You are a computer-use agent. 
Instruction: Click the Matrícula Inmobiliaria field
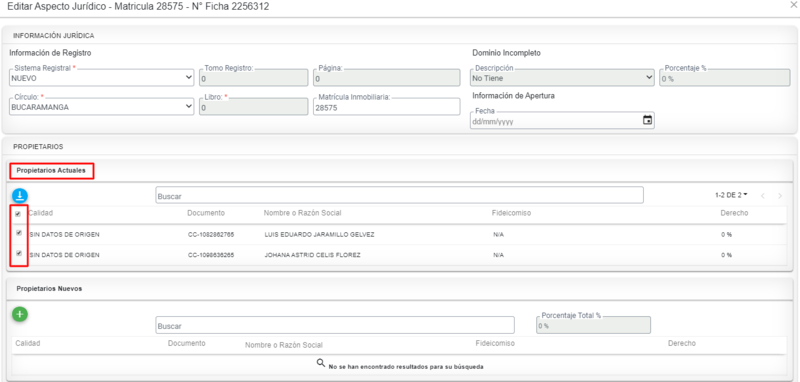point(386,107)
